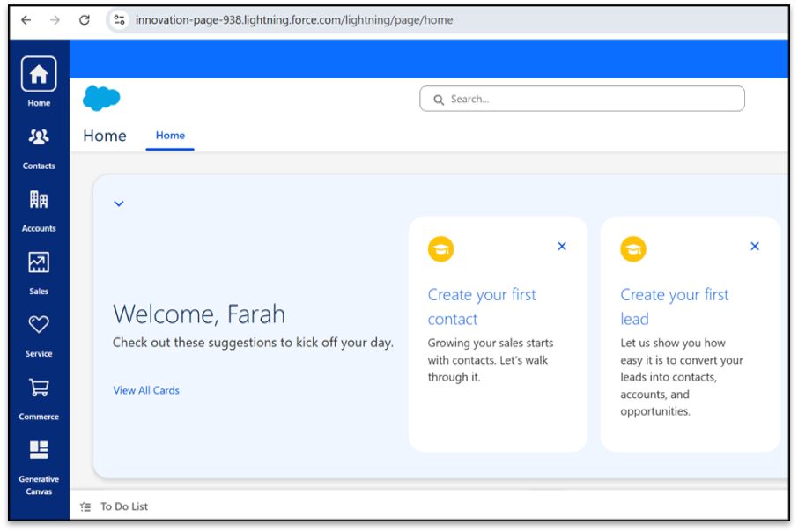Click the Home icon in the sidebar
The image size is (798, 532).
point(38,76)
